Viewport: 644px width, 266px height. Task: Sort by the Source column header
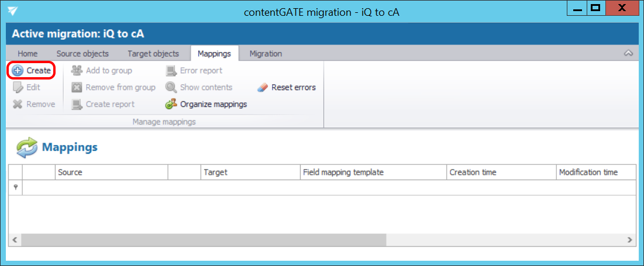tap(111, 172)
